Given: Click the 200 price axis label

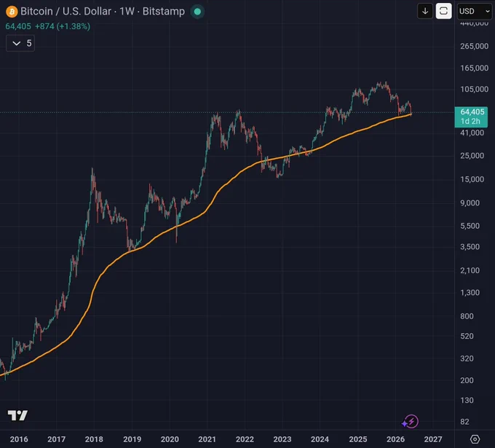Looking at the screenshot, I should pos(467,380).
